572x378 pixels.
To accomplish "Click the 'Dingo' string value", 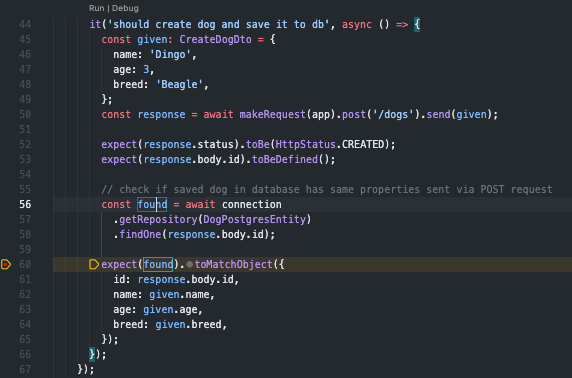I will coord(170,55).
